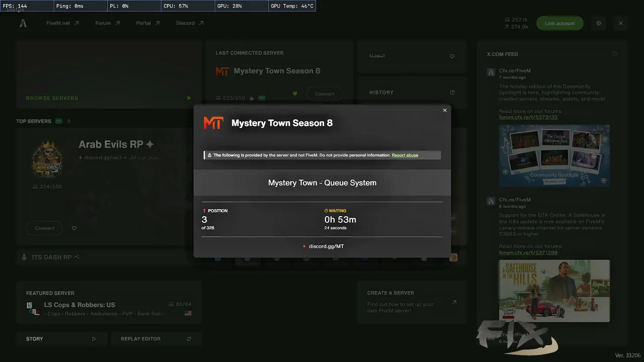Open Browse Servers

109,74
